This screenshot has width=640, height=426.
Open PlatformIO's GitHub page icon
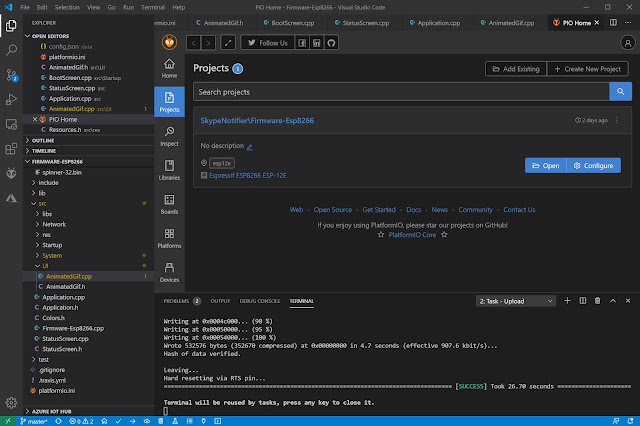click(331, 43)
